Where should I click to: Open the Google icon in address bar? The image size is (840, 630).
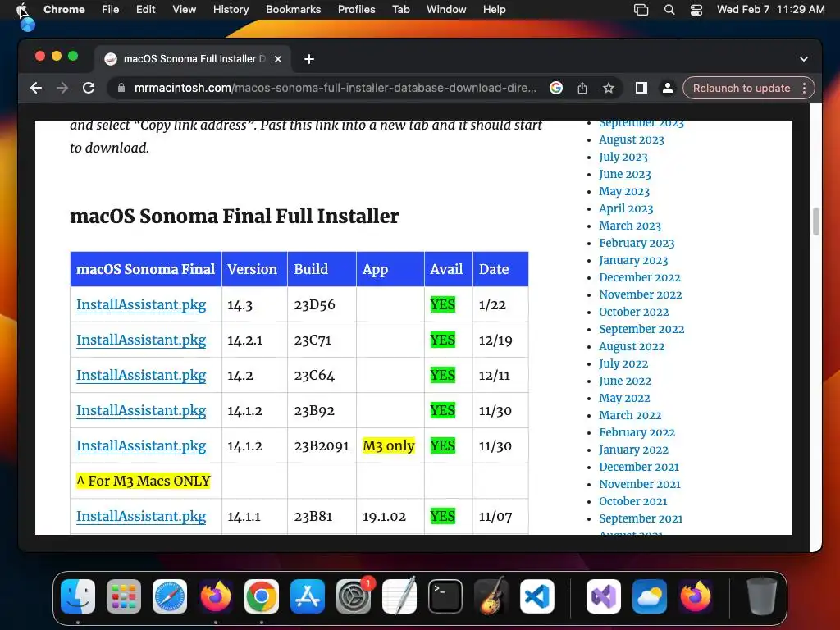click(x=556, y=88)
